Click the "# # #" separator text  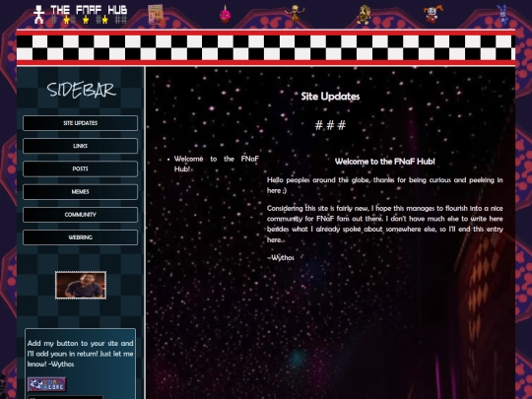[330, 125]
